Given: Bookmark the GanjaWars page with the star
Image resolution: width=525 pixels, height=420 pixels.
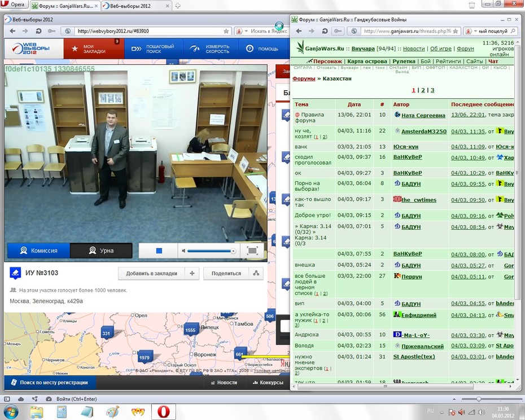Looking at the screenshot, I should (x=456, y=31).
